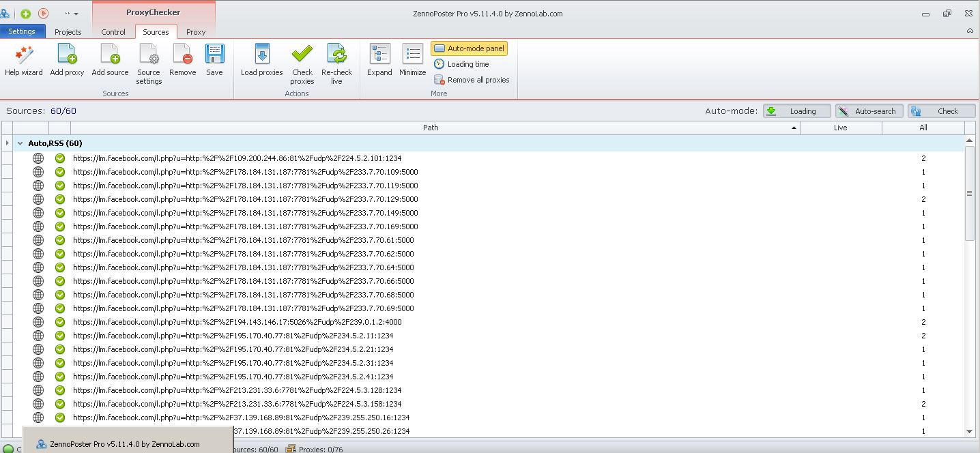Click the ZennoPoster app logo icon
The height and width of the screenshot is (453, 980).
click(5, 14)
